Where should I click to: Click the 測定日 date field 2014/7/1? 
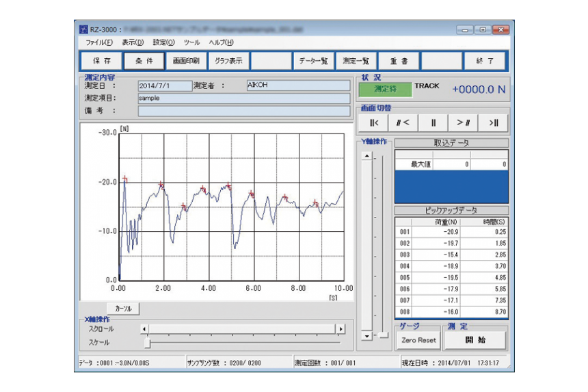[x=165, y=86]
